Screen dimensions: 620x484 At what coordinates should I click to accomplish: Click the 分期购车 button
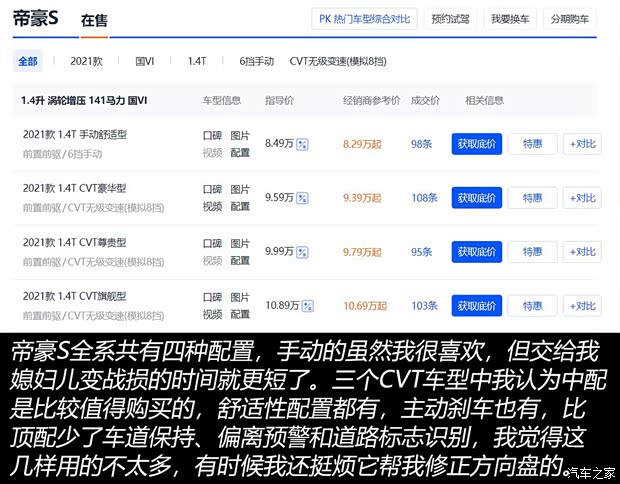pyautogui.click(x=570, y=19)
